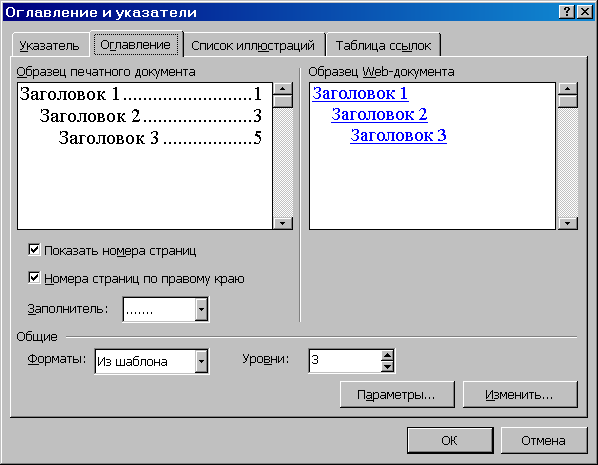Go to the Таблица ссылок tab
The height and width of the screenshot is (465, 598).
coord(383,46)
